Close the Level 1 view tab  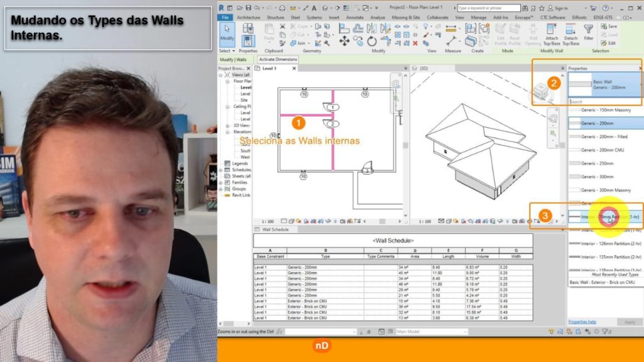(282, 68)
